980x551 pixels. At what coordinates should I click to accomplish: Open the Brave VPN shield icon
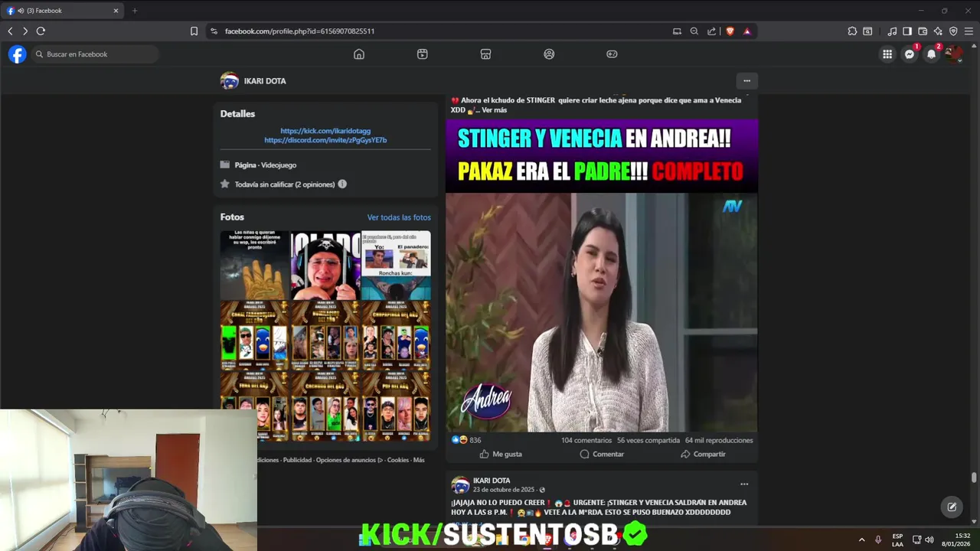pyautogui.click(x=953, y=31)
